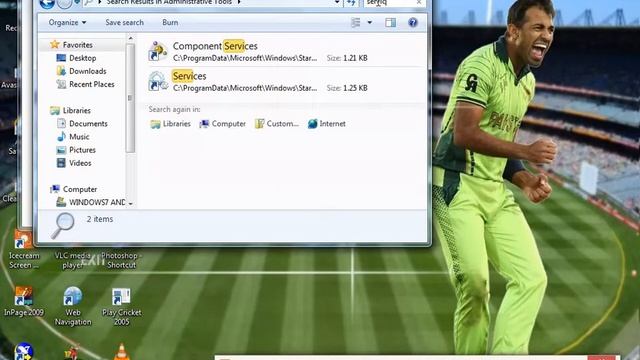Select the WINDOWS7 drive icon
The width and height of the screenshot is (640, 360).
61,202
